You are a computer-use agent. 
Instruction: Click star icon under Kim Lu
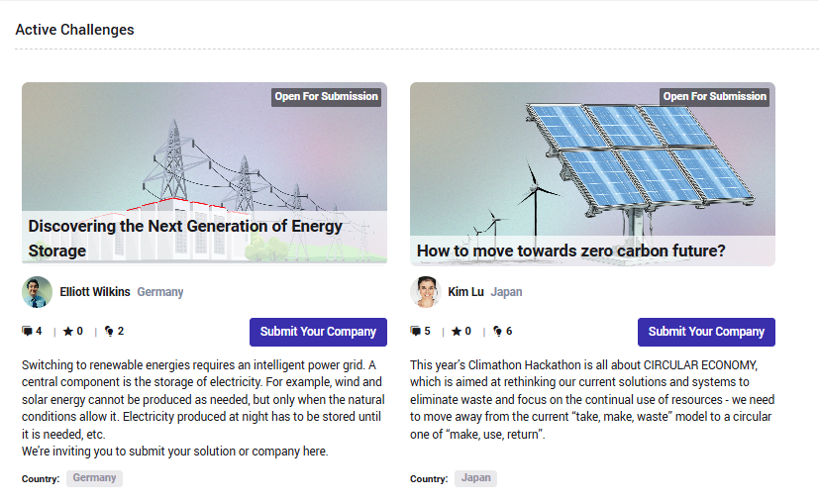(x=457, y=331)
